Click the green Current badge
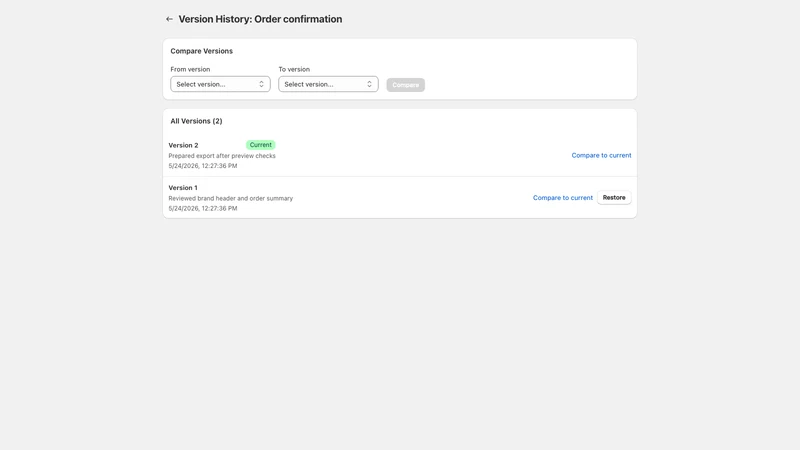The image size is (800, 450). click(261, 145)
